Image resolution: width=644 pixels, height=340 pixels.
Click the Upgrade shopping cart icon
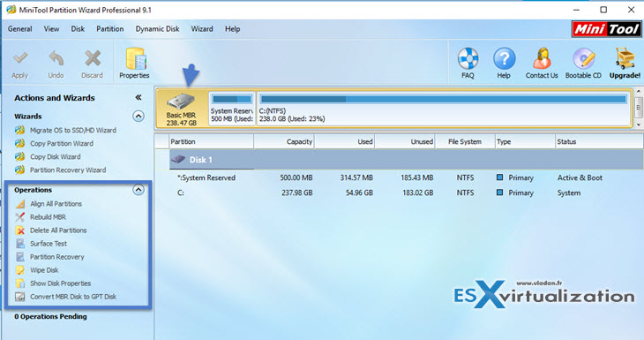pyautogui.click(x=625, y=58)
